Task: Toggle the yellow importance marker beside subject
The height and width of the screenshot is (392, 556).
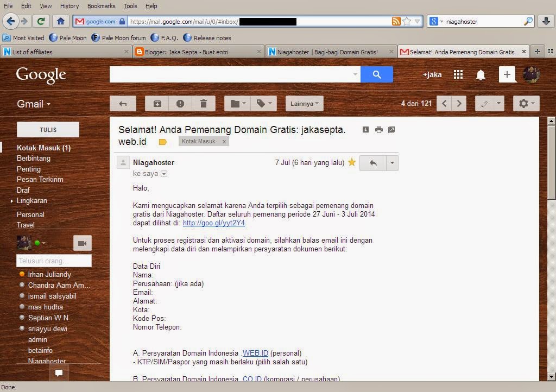Action: [162, 142]
